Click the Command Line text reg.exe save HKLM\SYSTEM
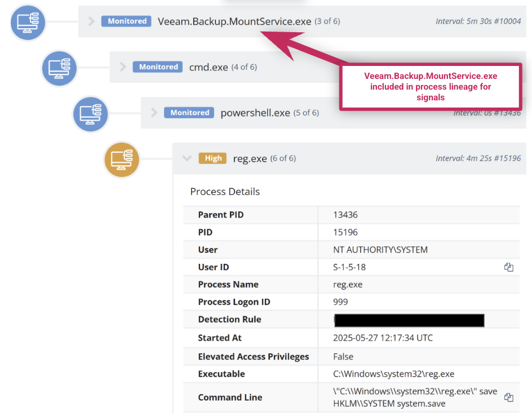 pyautogui.click(x=415, y=397)
